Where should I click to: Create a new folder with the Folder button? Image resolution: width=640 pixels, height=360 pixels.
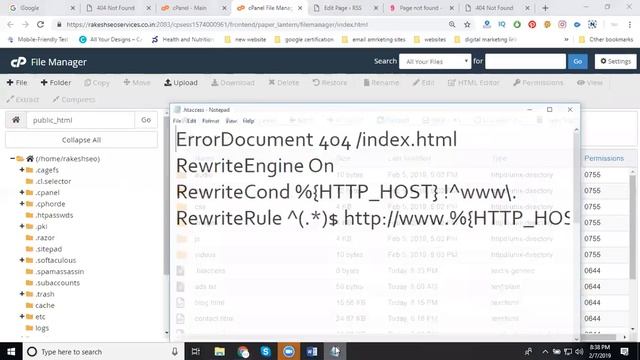[56, 82]
